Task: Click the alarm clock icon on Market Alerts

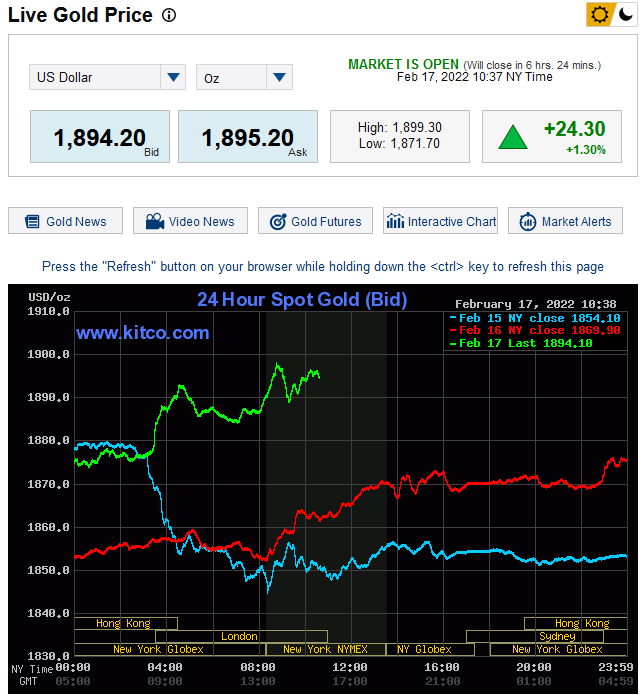Action: click(527, 221)
